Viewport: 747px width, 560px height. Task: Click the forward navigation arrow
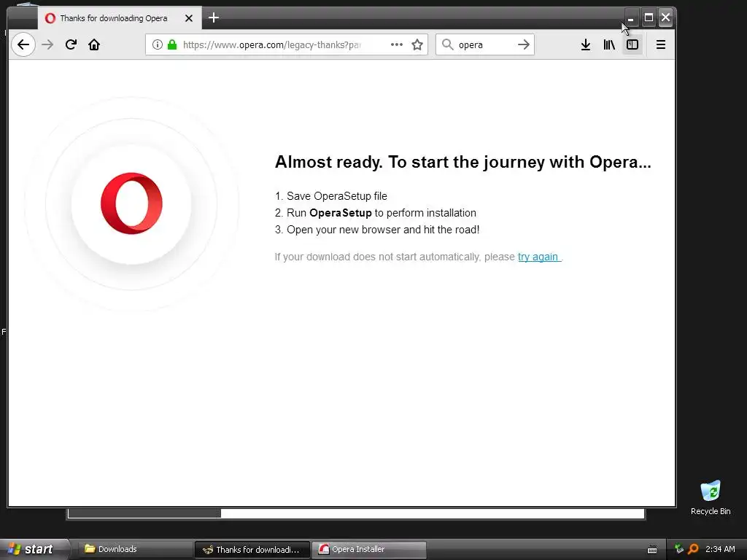pos(47,44)
